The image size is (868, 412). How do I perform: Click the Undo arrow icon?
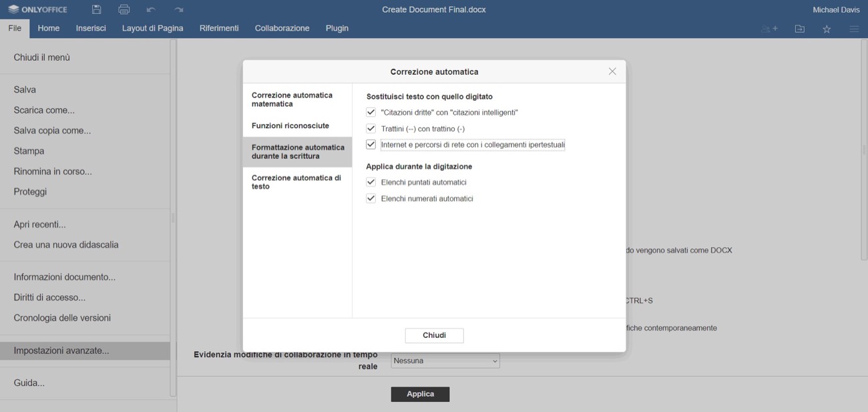tap(151, 9)
